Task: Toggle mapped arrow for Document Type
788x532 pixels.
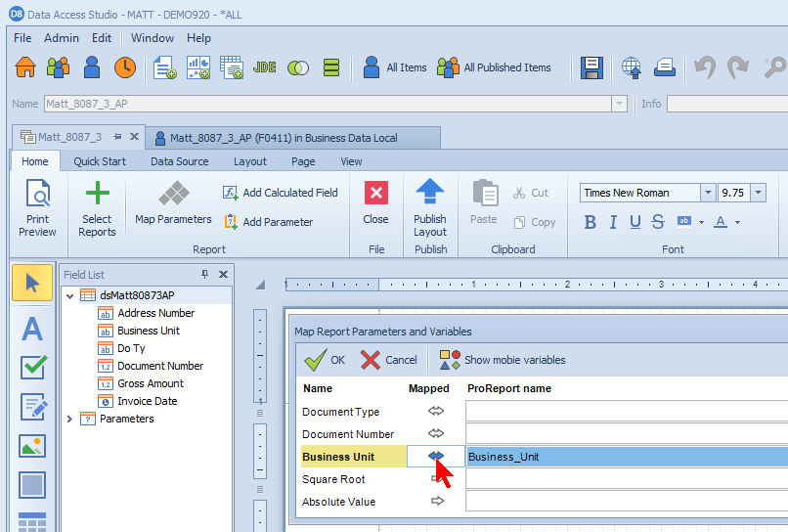Action: (436, 411)
